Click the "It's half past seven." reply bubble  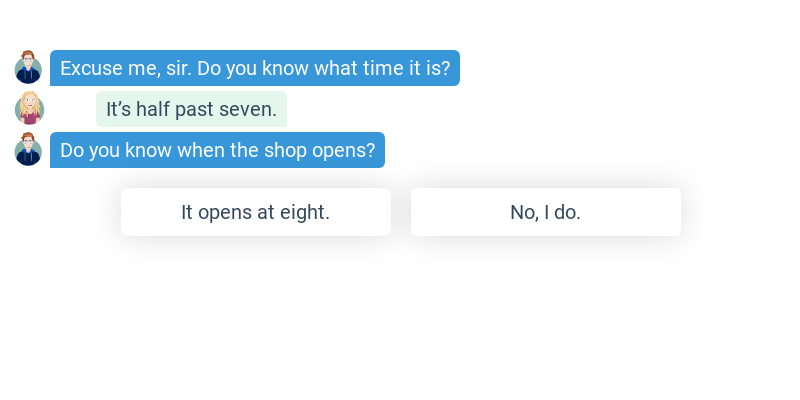coord(191,109)
